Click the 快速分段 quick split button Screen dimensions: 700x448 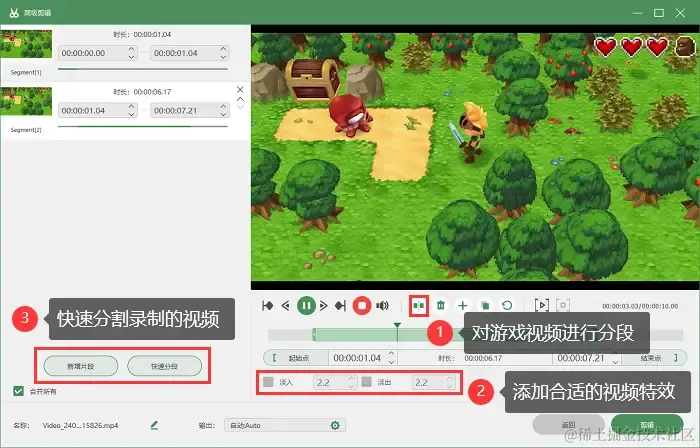pos(164,366)
